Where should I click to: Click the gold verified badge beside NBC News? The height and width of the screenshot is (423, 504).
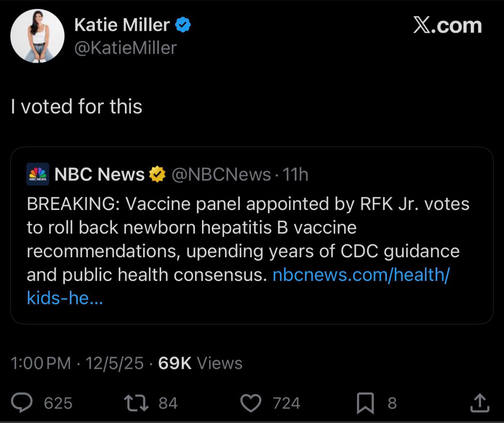tap(157, 175)
